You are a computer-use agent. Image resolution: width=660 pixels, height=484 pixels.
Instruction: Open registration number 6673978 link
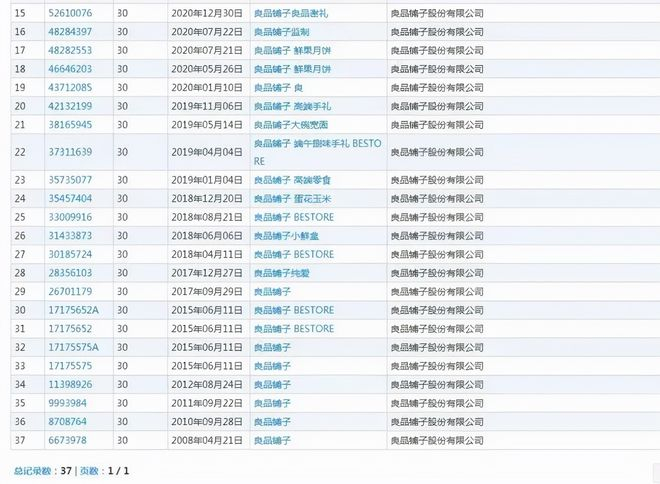pos(67,440)
